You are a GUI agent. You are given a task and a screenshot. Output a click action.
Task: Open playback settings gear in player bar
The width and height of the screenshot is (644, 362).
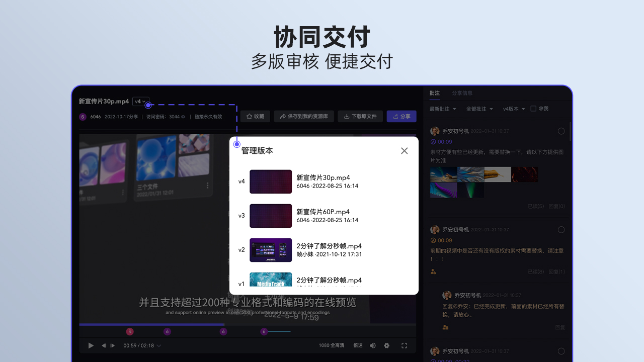click(386, 345)
